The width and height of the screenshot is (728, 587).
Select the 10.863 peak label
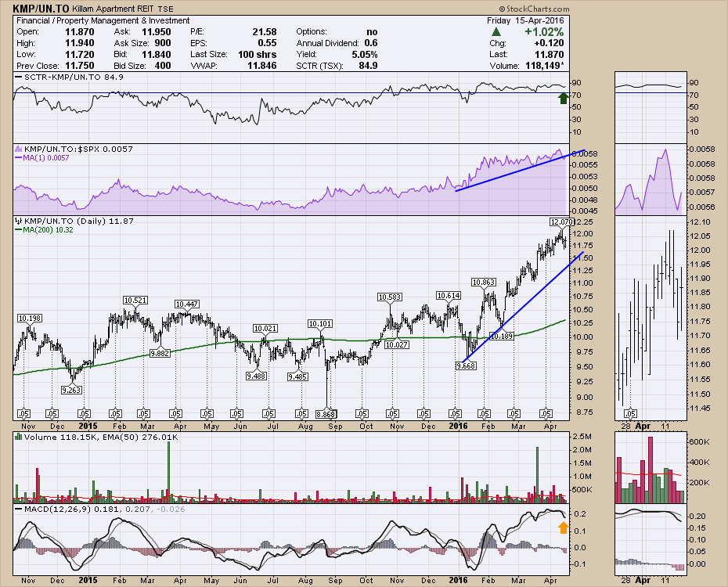pyautogui.click(x=483, y=282)
